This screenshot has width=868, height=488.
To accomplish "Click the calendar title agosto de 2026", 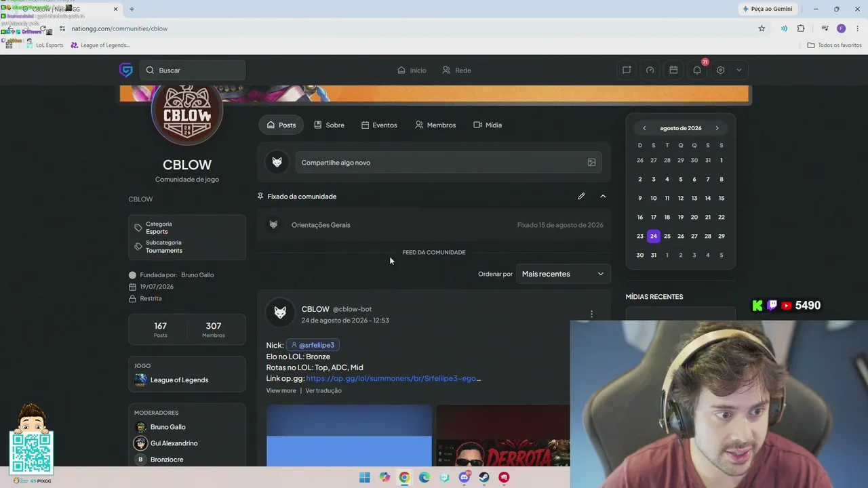I will 680,128.
